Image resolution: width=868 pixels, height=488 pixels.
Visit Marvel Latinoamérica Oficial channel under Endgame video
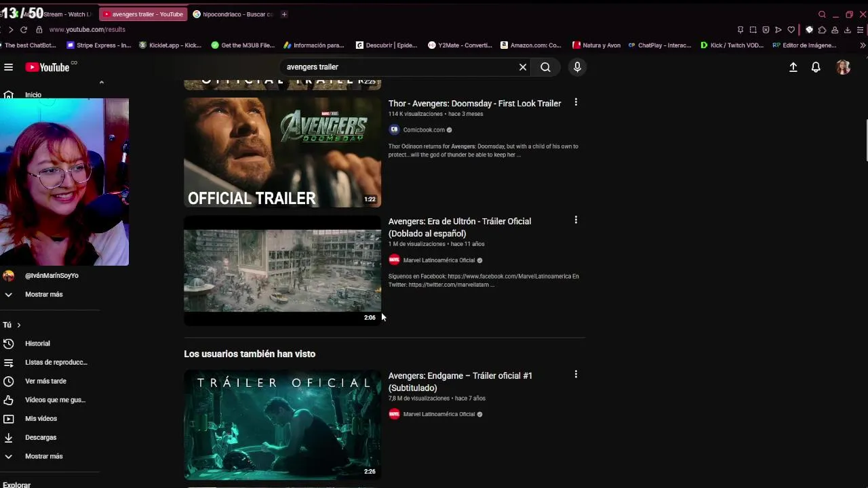(439, 414)
